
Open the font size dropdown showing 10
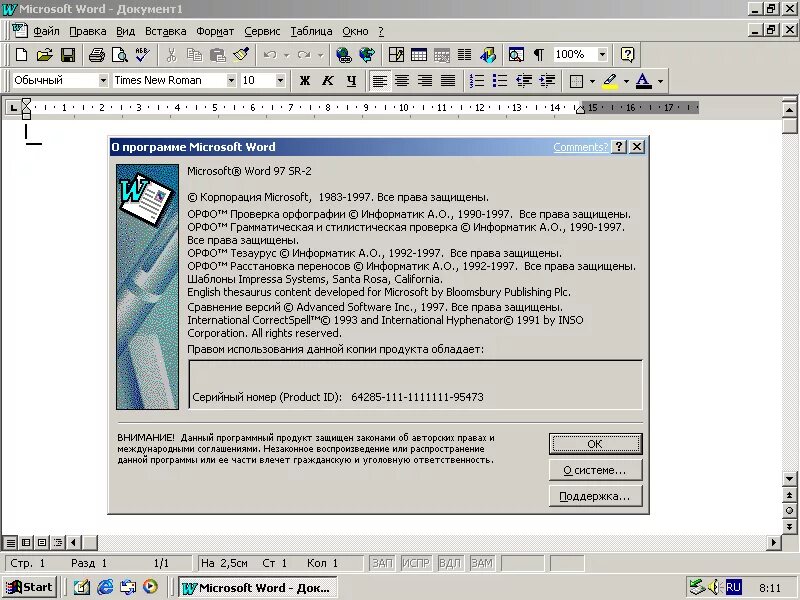point(280,81)
